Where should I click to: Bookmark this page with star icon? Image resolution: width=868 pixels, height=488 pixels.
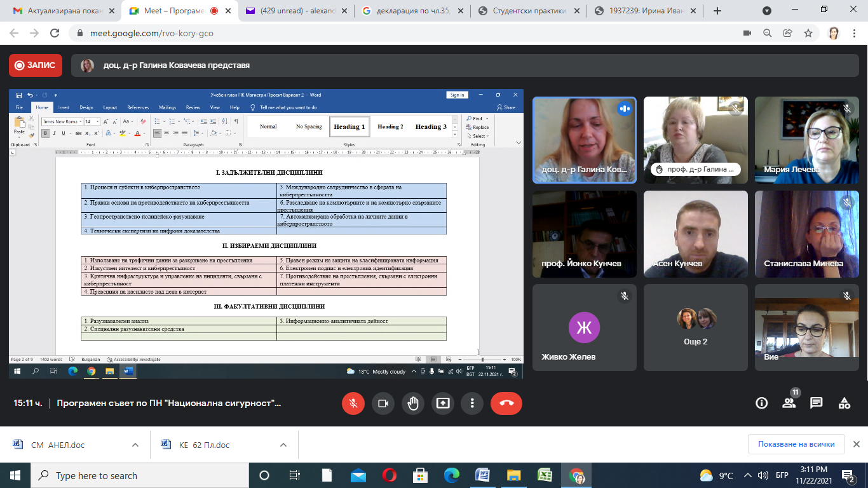(x=808, y=33)
